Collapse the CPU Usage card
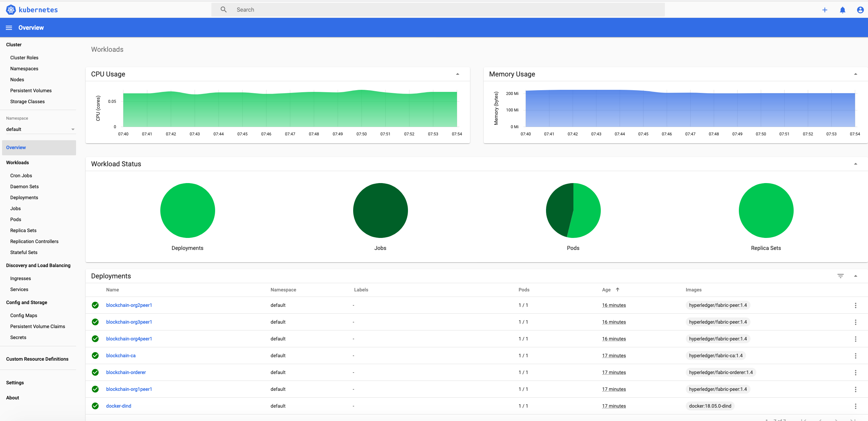Image resolution: width=868 pixels, height=421 pixels. pos(458,74)
